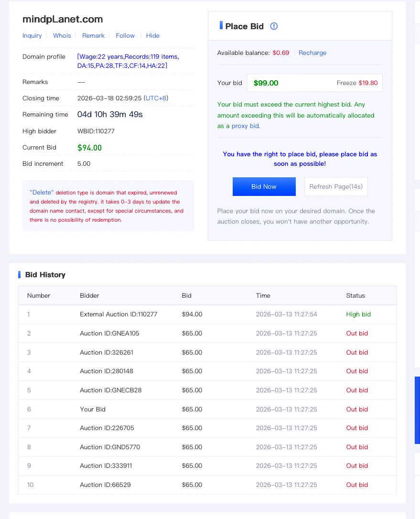Add a Remark to domain
The width and height of the screenshot is (420, 519).
pyautogui.click(x=93, y=36)
